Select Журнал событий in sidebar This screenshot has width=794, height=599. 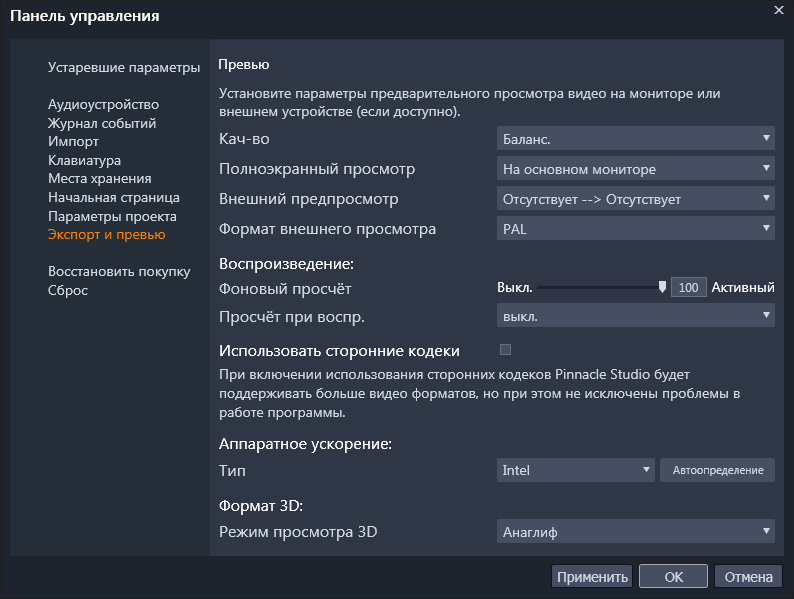102,123
